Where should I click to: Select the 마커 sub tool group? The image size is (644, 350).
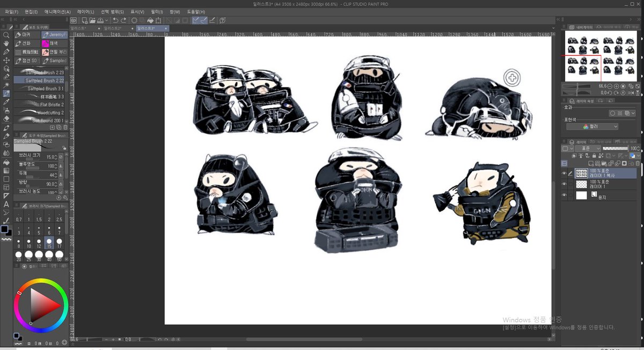(x=28, y=35)
